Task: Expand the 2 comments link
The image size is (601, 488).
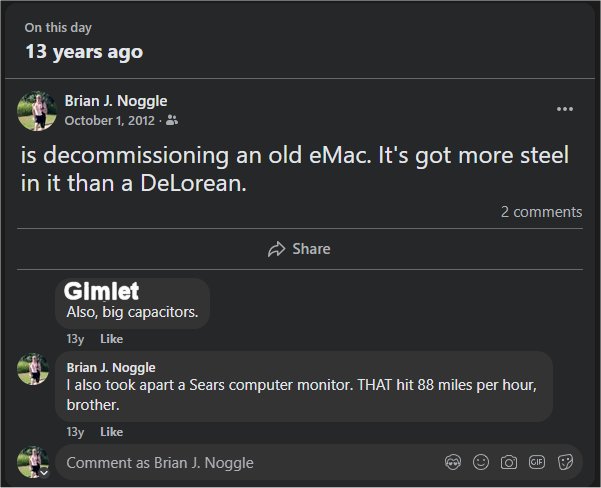Action: 541,212
